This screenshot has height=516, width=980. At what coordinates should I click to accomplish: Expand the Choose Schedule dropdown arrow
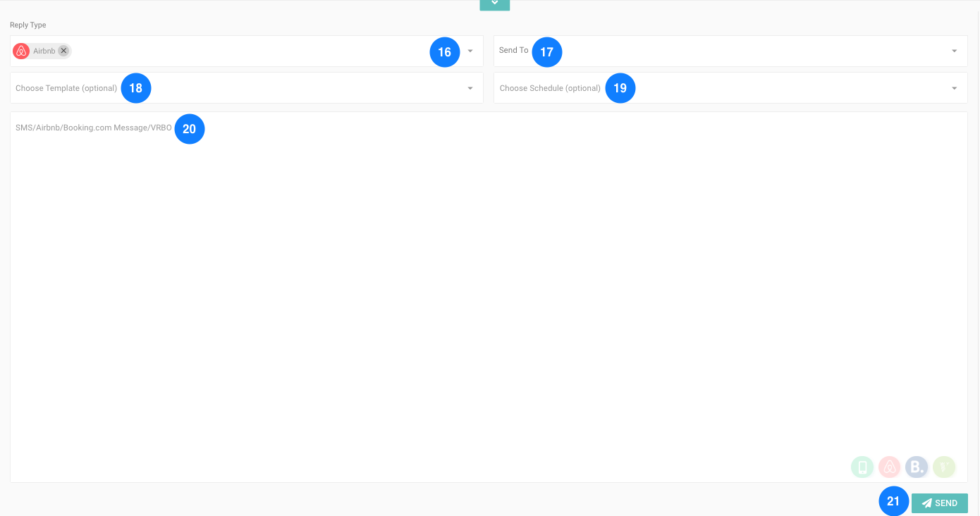click(x=954, y=88)
